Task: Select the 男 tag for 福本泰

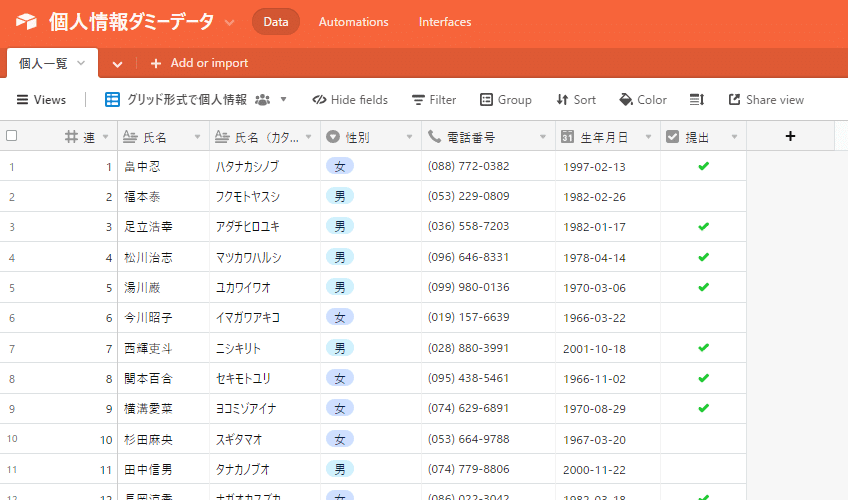Action: [340, 196]
